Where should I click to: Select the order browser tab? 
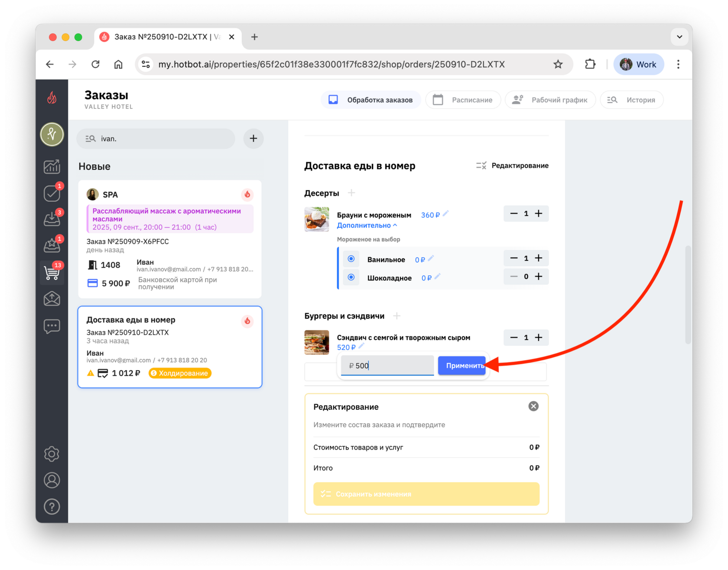pyautogui.click(x=167, y=37)
